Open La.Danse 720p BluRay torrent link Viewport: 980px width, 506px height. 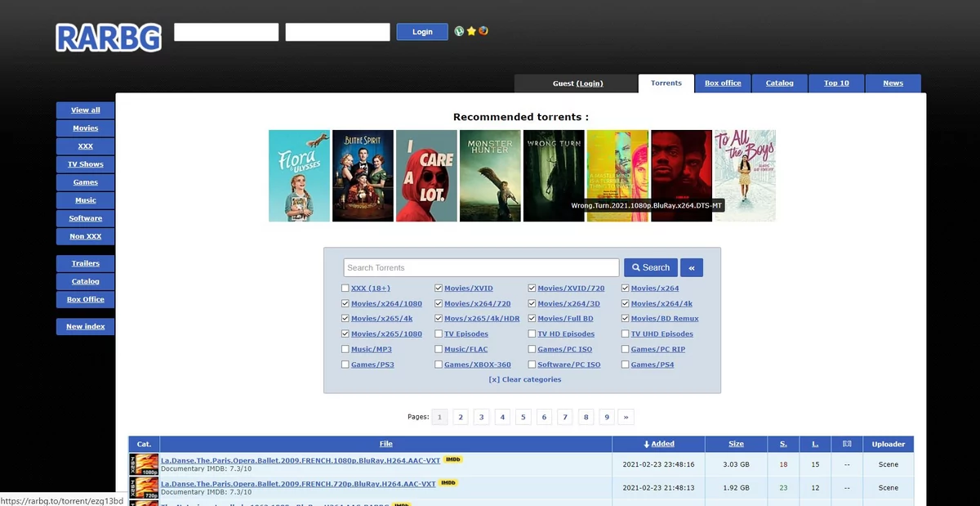[298, 484]
